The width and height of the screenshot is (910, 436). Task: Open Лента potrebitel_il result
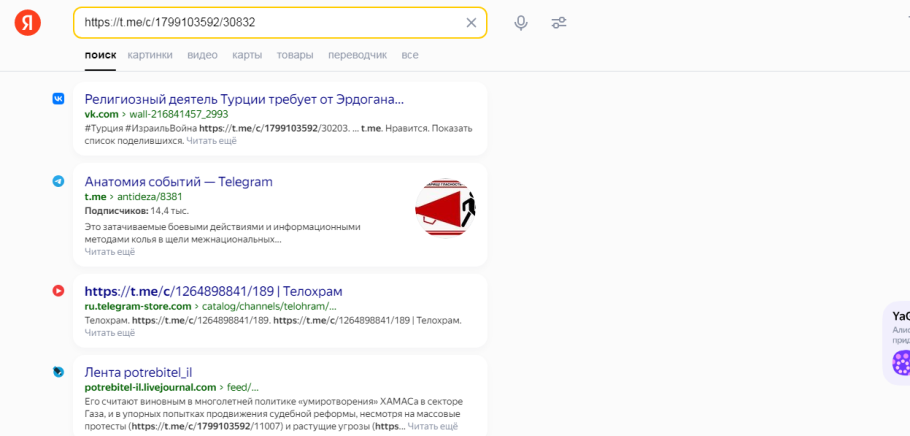click(138, 372)
